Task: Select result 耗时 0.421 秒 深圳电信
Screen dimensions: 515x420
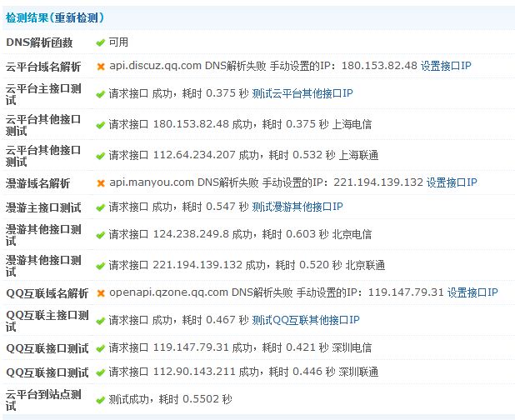Action: coord(317,347)
